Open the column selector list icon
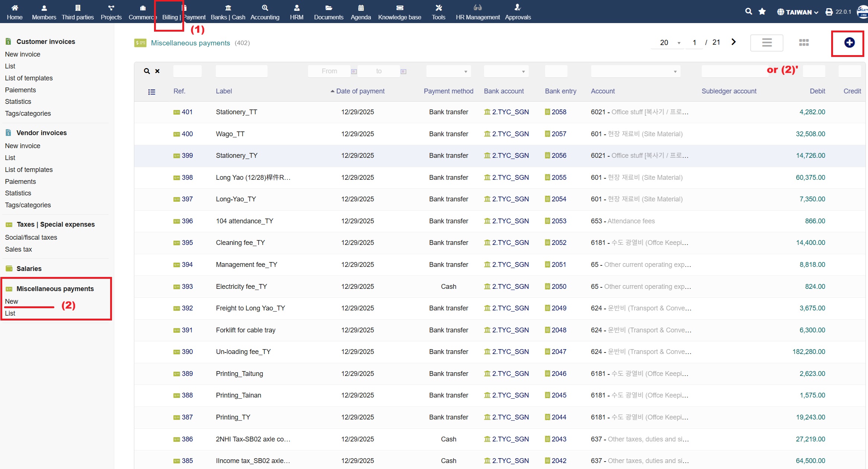 [151, 92]
